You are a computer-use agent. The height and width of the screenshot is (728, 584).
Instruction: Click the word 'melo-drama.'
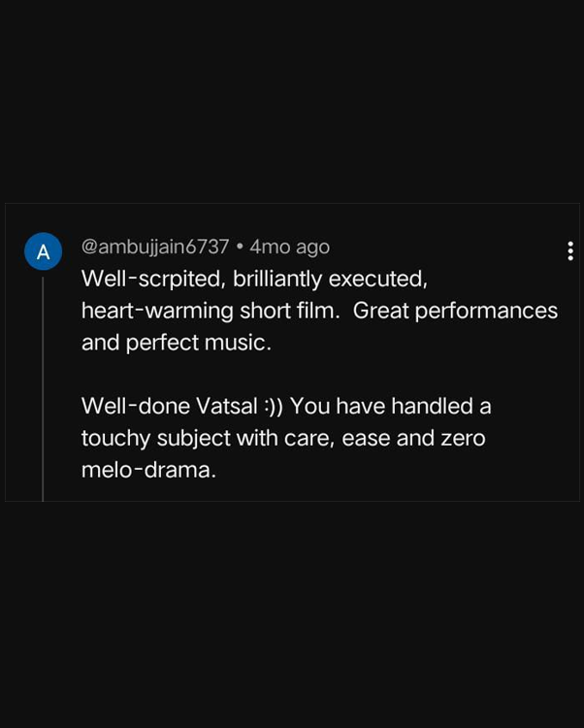(148, 470)
